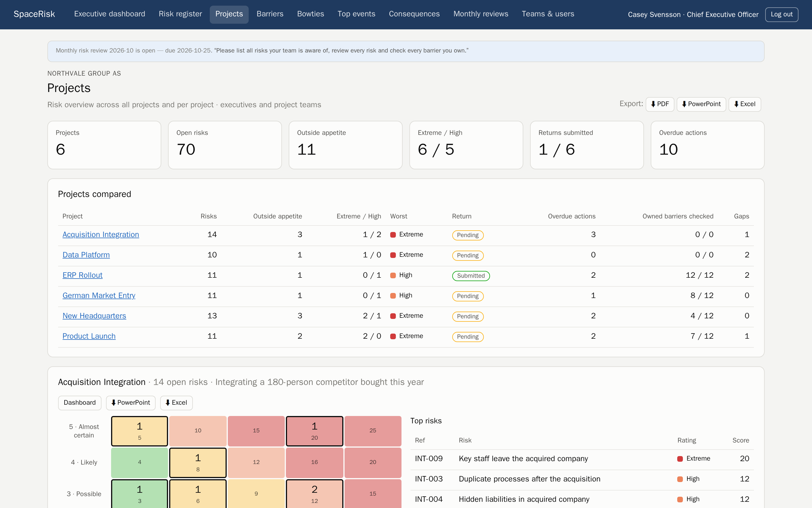Click the Returns submitted summary card

click(587, 145)
